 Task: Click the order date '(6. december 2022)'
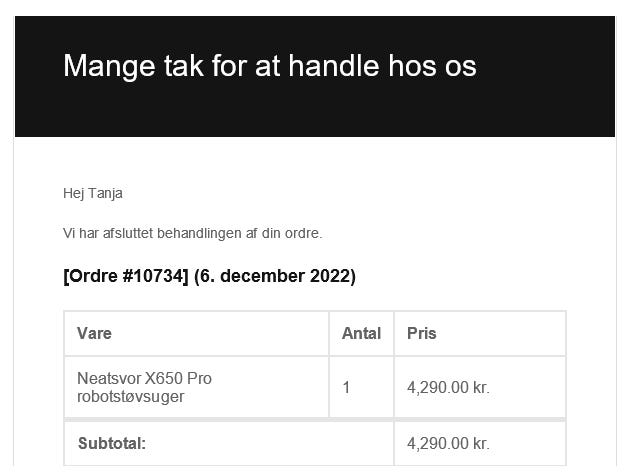pyautogui.click(x=275, y=276)
